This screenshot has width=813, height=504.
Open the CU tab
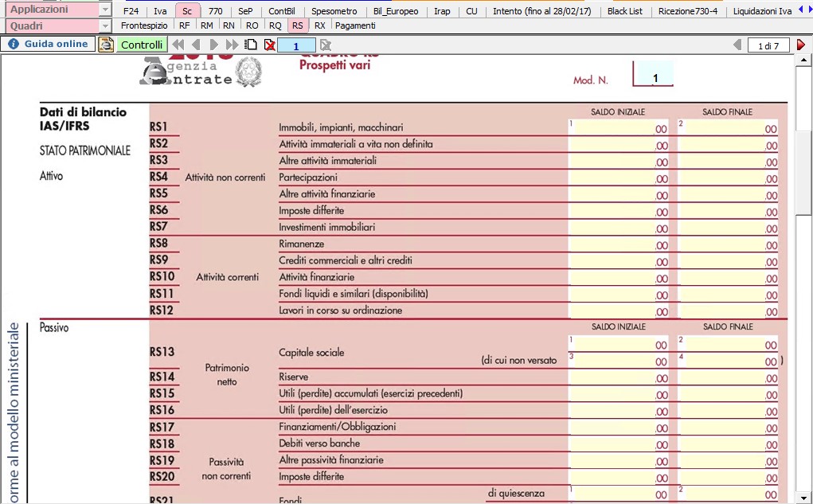click(x=471, y=11)
